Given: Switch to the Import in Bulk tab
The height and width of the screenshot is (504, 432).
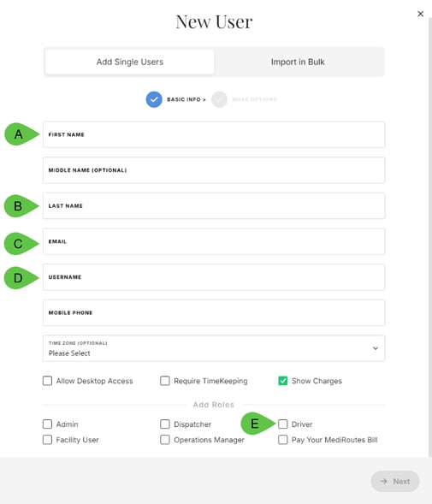Looking at the screenshot, I should [298, 62].
